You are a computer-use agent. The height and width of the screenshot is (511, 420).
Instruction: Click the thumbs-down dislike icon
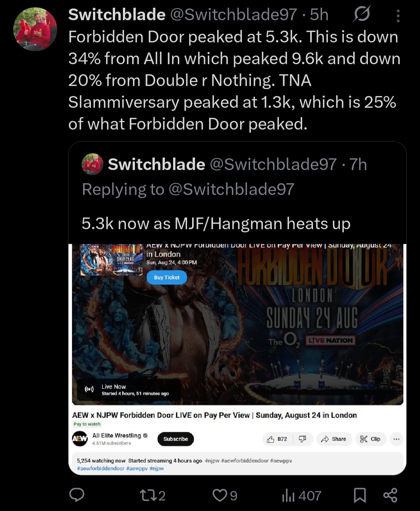tap(302, 439)
